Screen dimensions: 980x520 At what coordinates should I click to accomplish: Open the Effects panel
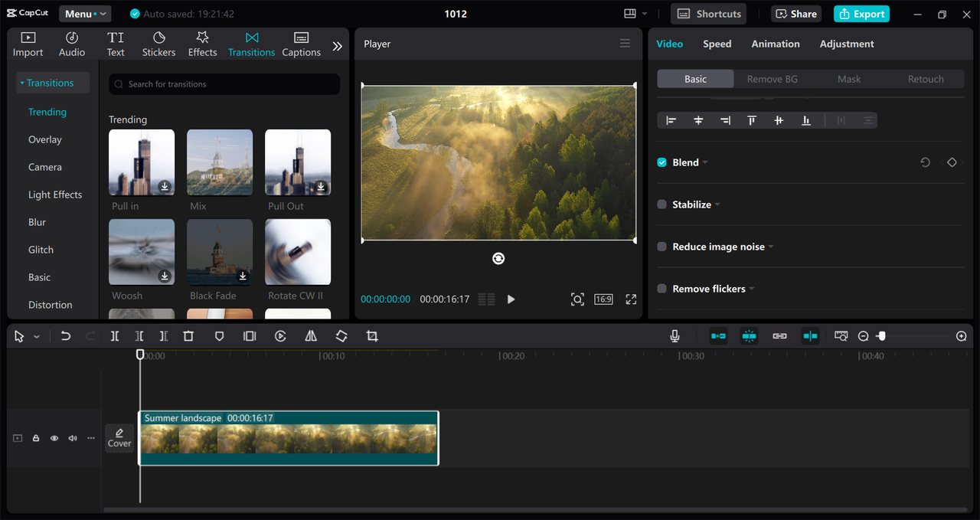pyautogui.click(x=202, y=44)
